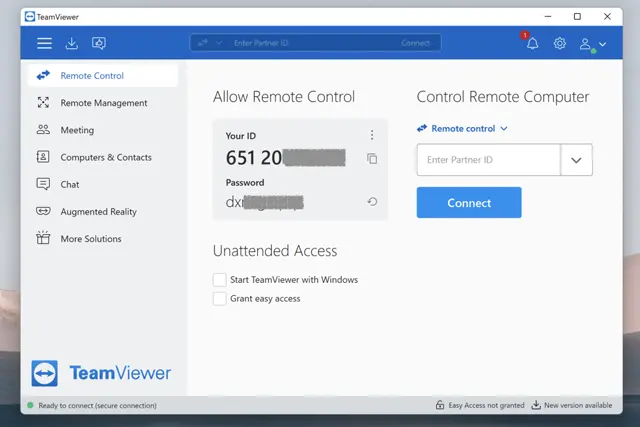Click the Remote Management icon in the sidebar
Image resolution: width=640 pixels, height=427 pixels.
coord(43,102)
